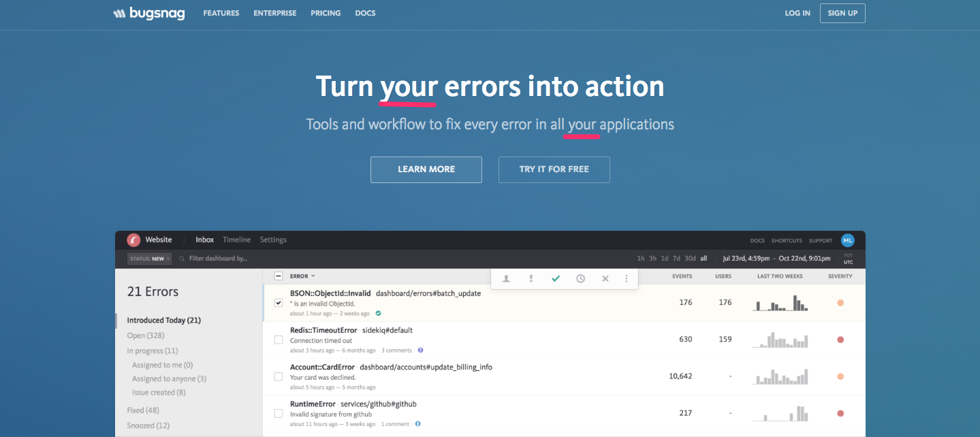Select Introduced Today (21) in the sidebar

coord(163,320)
